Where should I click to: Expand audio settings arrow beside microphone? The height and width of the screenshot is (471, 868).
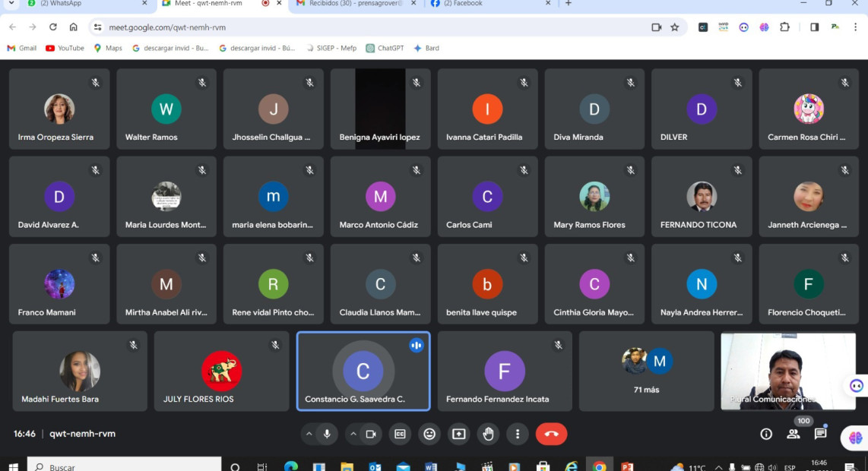(309, 434)
